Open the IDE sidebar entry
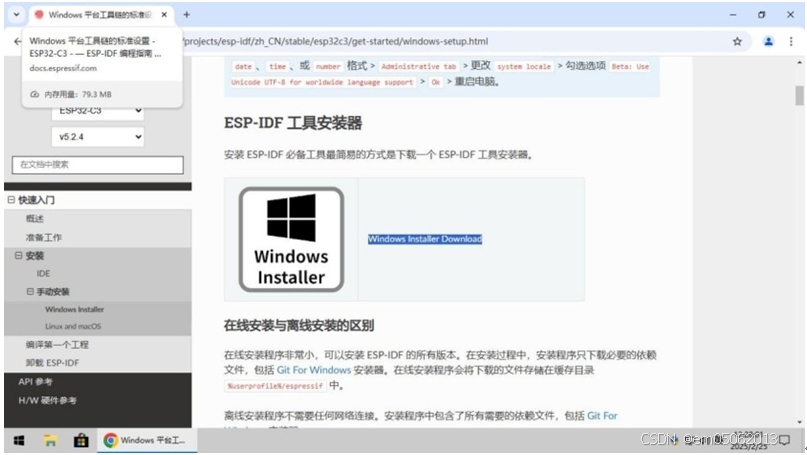807x455 pixels. pyautogui.click(x=43, y=273)
